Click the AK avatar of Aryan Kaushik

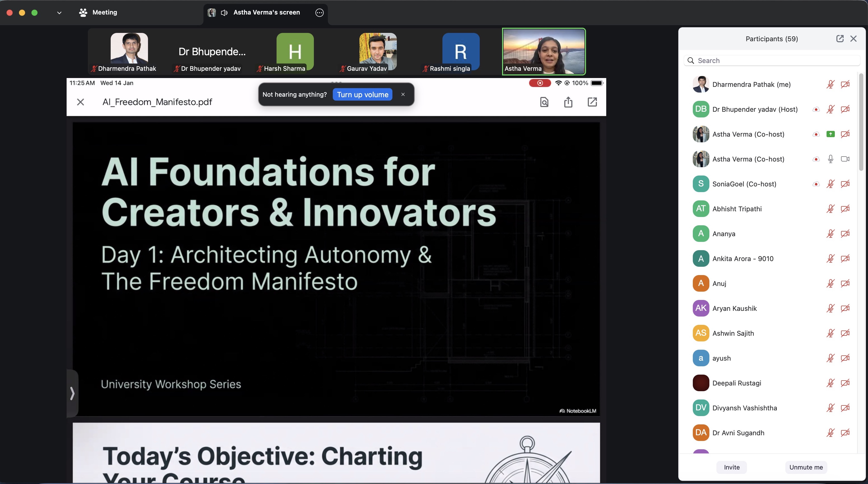[x=701, y=308]
